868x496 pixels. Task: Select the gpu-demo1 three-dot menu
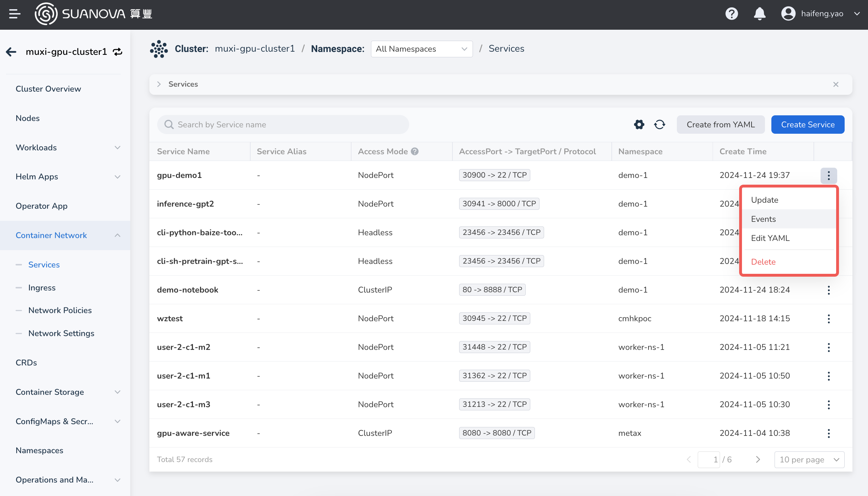(829, 175)
